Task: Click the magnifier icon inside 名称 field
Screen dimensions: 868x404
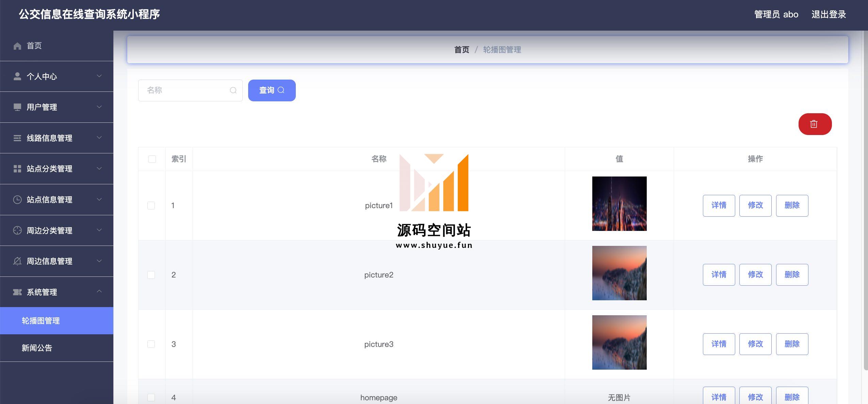Action: click(233, 90)
